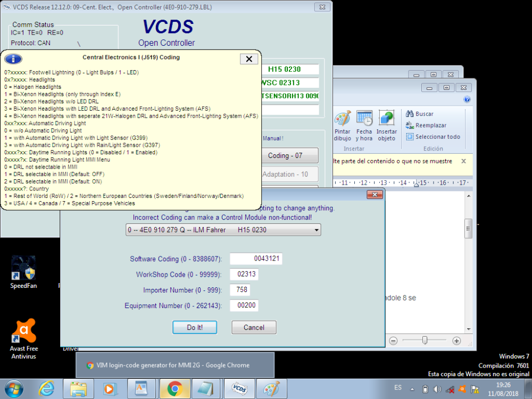Insert date with Fecha y hora icon
The image size is (532, 399).
[364, 126]
